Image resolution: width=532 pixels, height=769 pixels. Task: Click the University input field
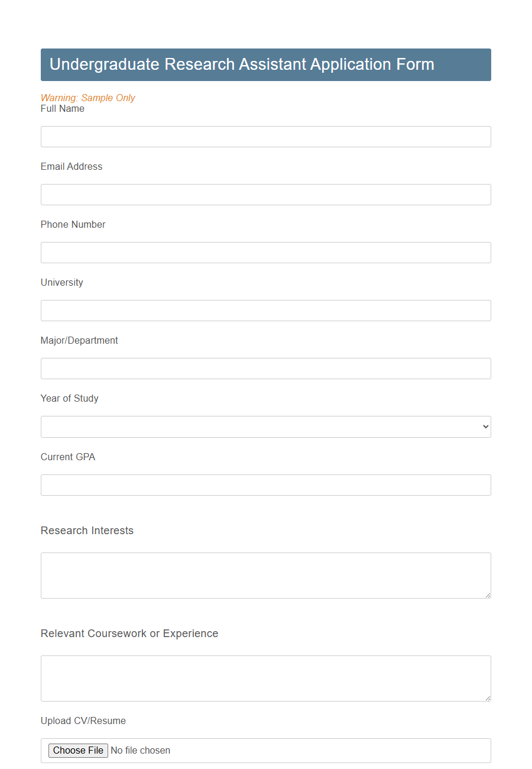[265, 311]
